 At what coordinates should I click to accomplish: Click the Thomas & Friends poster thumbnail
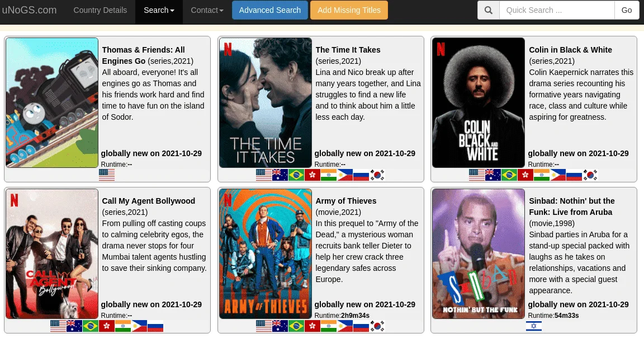(52, 103)
